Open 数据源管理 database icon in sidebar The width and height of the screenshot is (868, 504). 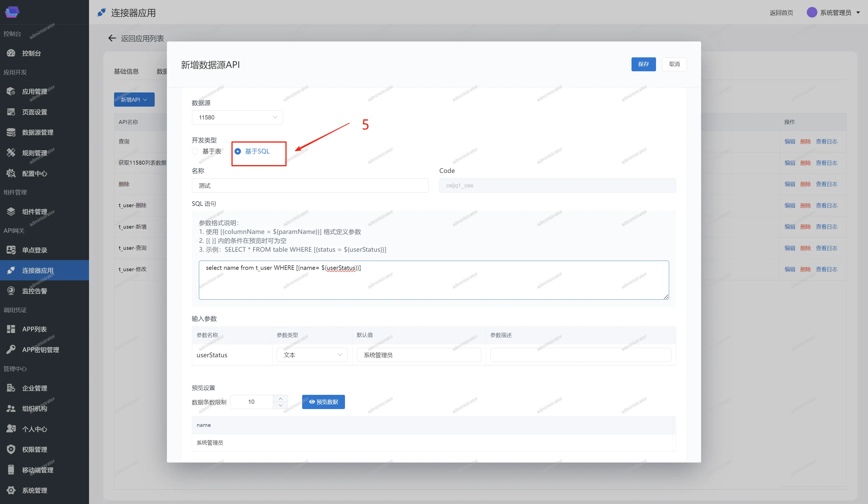point(11,132)
